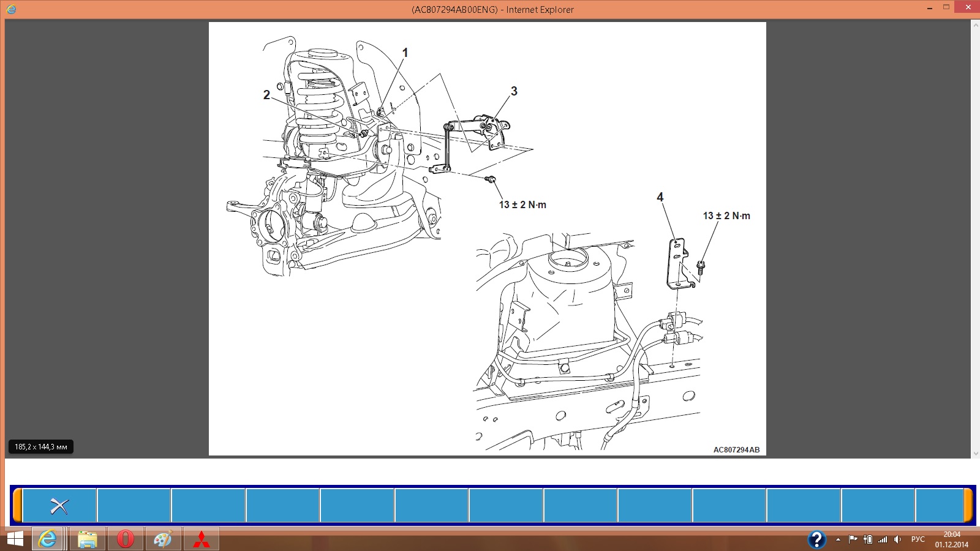Viewport: 980px width, 551px height.
Task: Open the Internet Explorer title bar icon menu
Action: point(11,9)
